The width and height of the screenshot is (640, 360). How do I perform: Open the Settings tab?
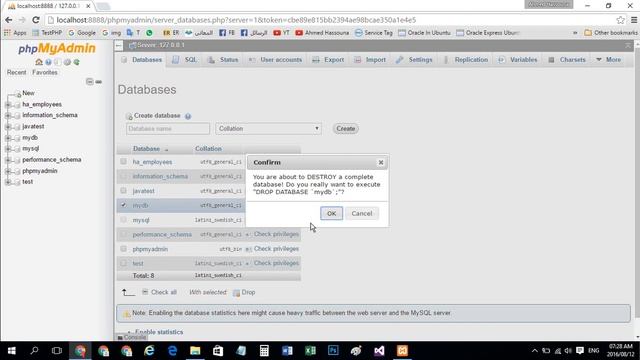coord(414,60)
